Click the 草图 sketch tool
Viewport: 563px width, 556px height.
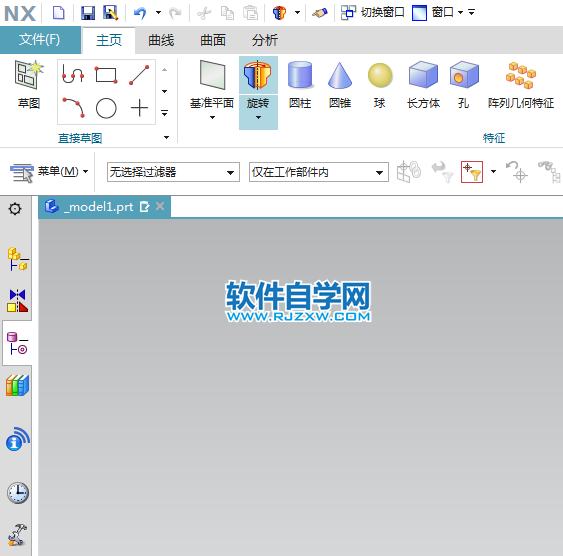pos(29,85)
